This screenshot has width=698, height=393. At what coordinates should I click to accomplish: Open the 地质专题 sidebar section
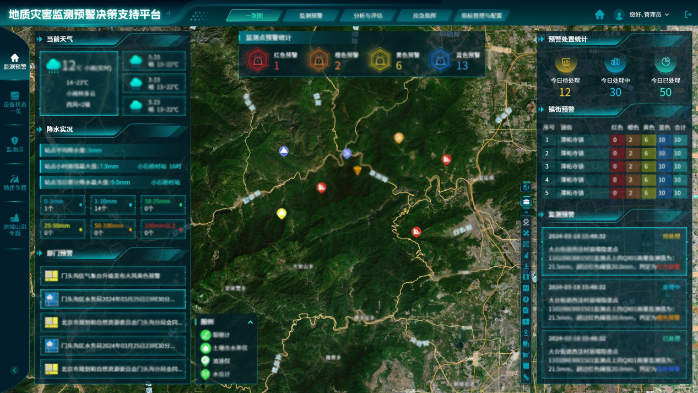15,182
